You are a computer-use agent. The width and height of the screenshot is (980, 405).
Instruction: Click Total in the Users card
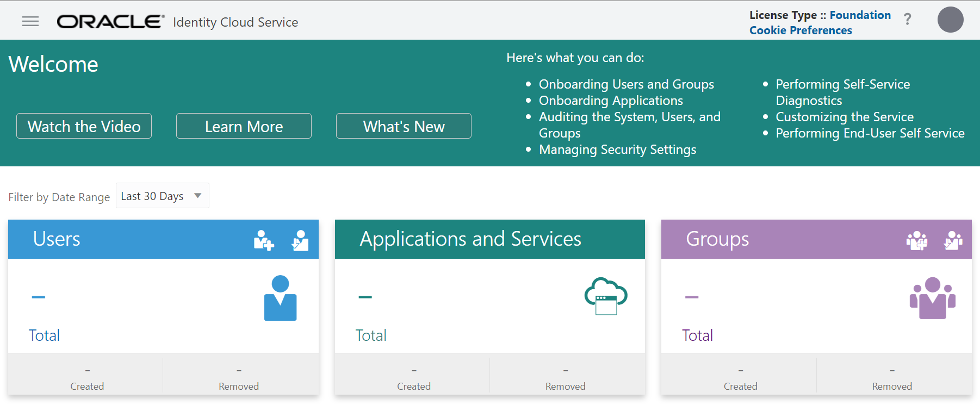(x=44, y=335)
